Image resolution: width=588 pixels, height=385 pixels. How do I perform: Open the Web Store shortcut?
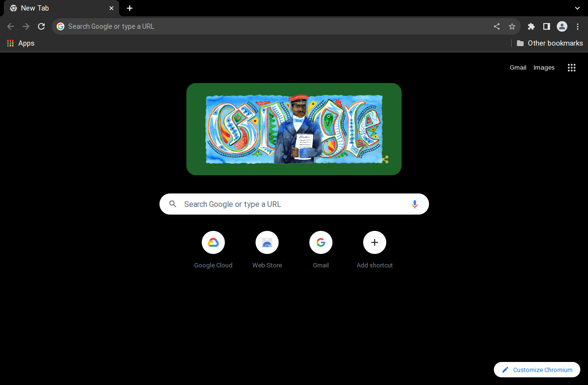(x=267, y=242)
